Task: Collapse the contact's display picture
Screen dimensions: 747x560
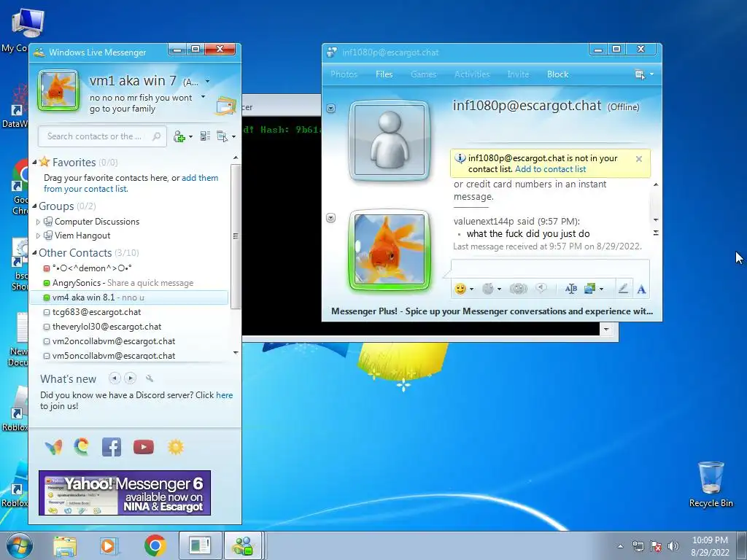Action: pos(330,109)
